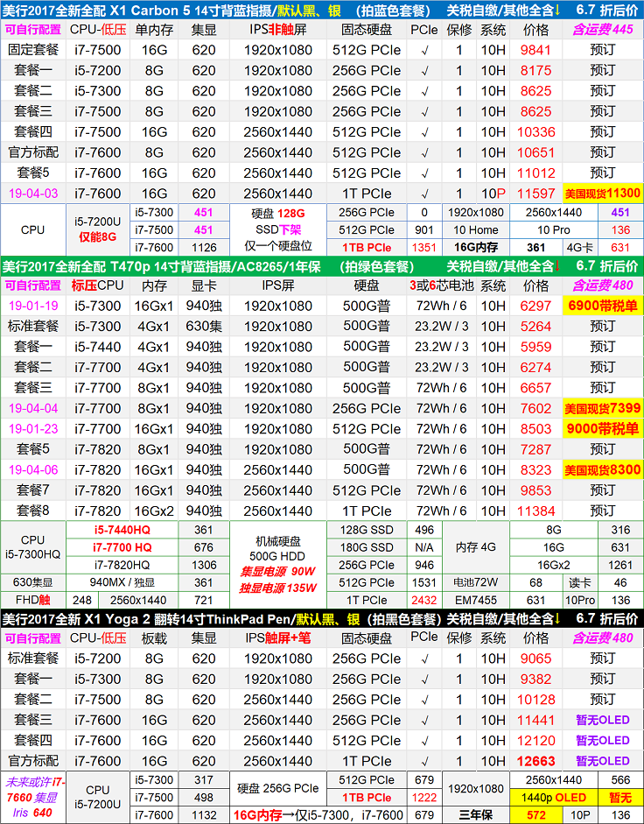Click the 5264 price cell
The width and height of the screenshot is (644, 824).
pos(535,327)
